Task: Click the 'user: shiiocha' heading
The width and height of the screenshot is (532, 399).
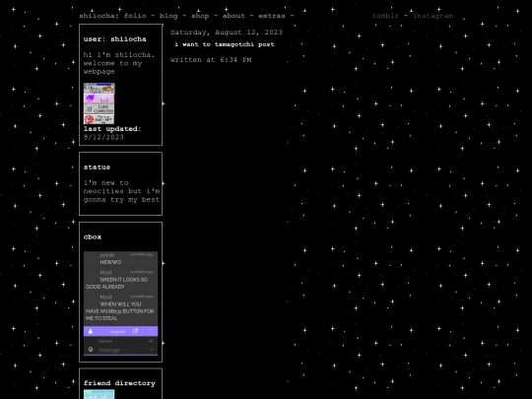Action: pos(115,39)
